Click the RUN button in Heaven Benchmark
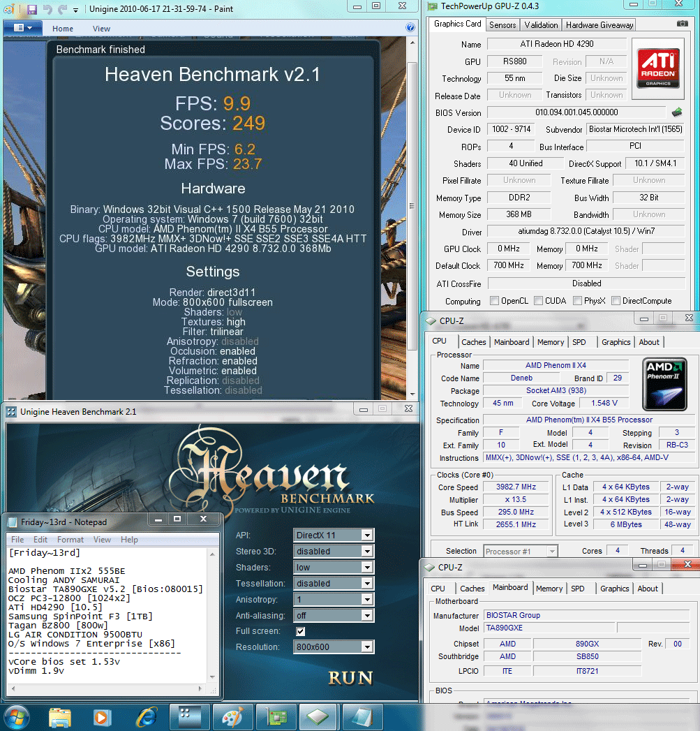This screenshot has height=731, width=700. click(350, 678)
